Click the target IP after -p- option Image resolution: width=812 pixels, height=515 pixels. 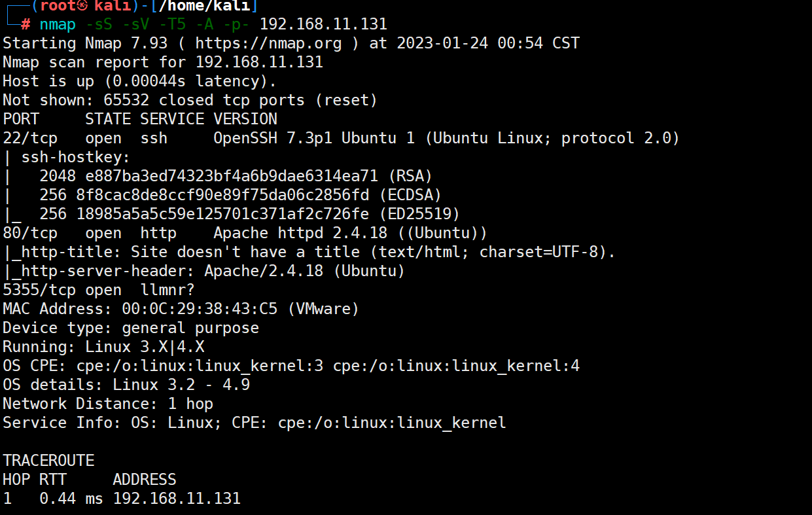pos(323,25)
